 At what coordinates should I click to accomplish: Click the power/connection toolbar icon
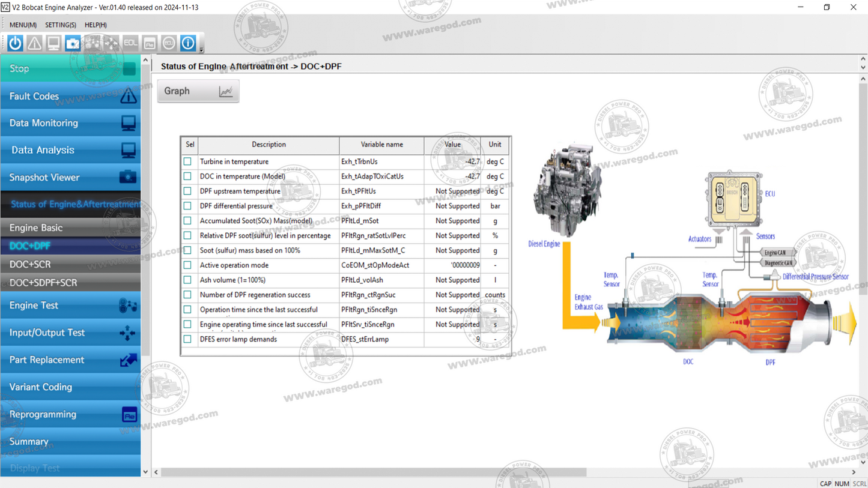click(x=14, y=43)
